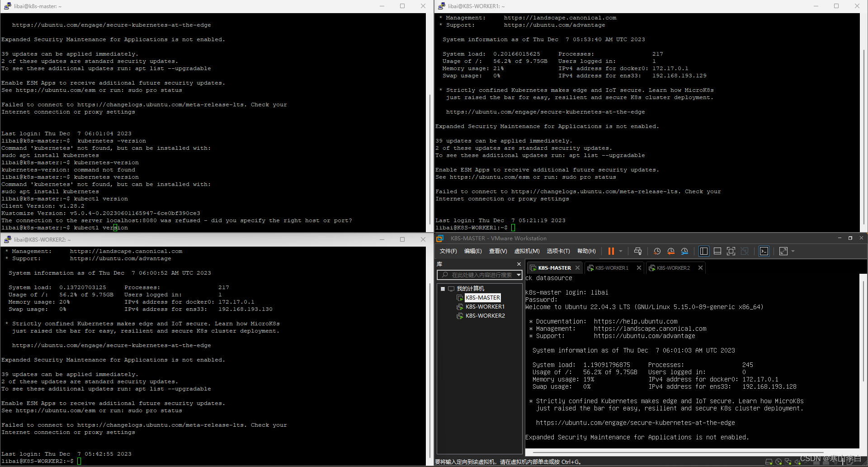Click the VM console horizontal scrollbar
Image resolution: width=868 pixels, height=467 pixels.
coord(678,452)
